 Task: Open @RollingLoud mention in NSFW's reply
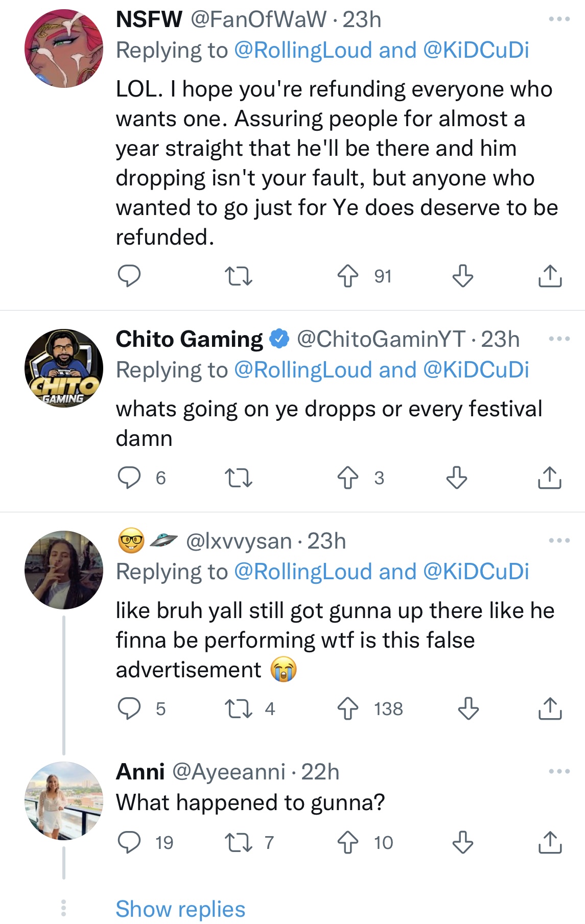[x=303, y=51]
